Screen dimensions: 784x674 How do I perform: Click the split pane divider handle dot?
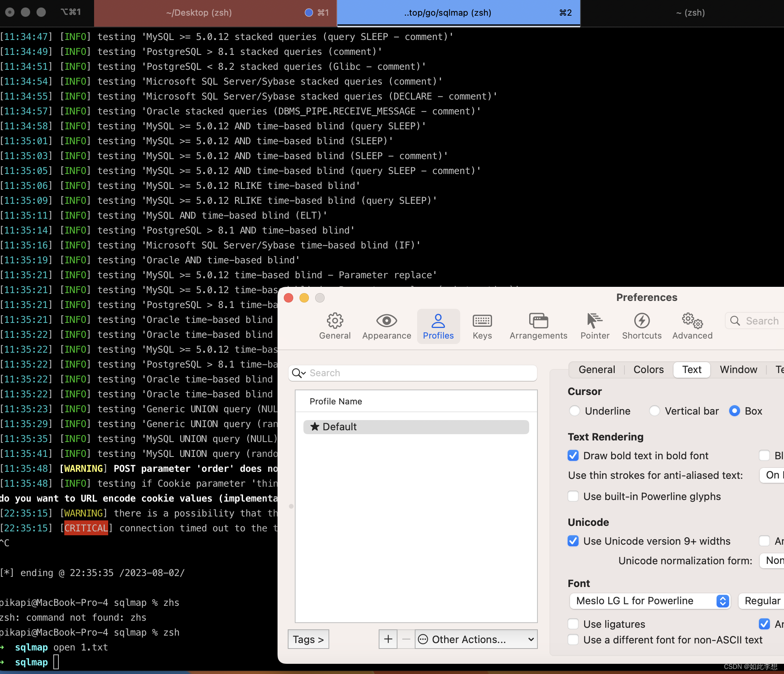[291, 506]
